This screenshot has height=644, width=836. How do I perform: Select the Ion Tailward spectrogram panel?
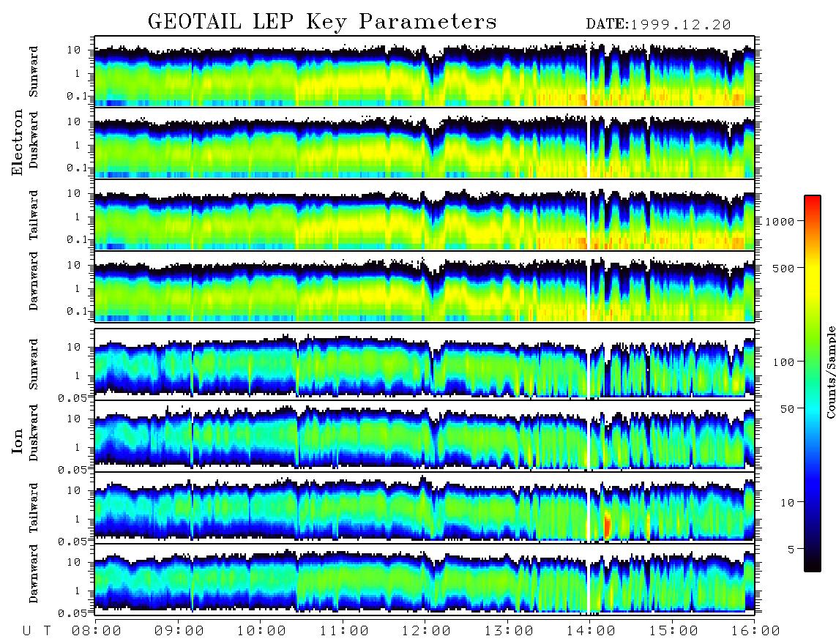pyautogui.click(x=425, y=507)
